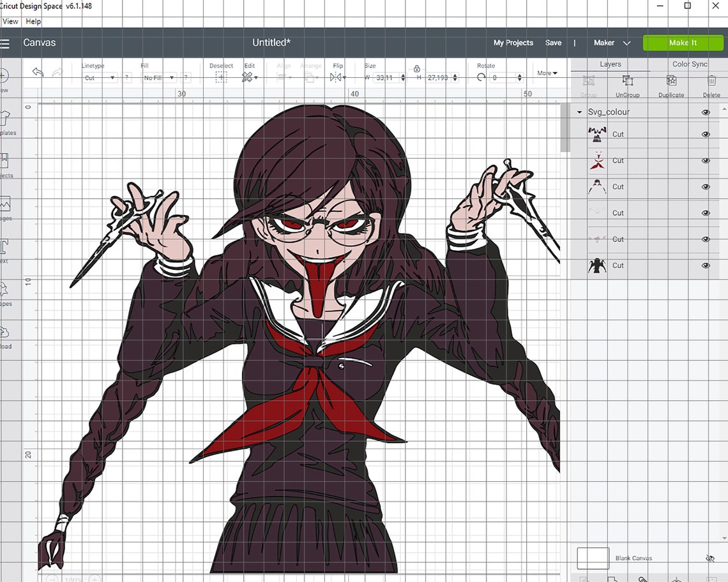The width and height of the screenshot is (728, 582).
Task: Open Upload from the left sidebar
Action: point(4,336)
